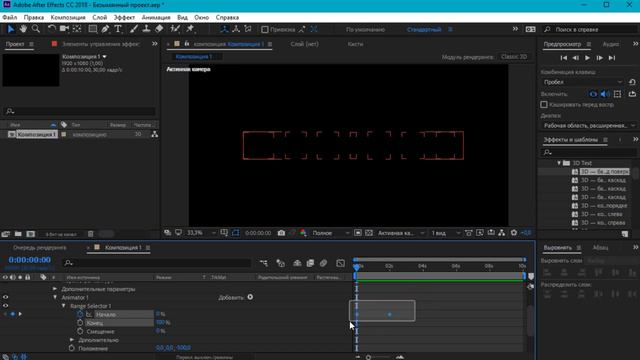The width and height of the screenshot is (640, 360).
Task: Toggle video inclusion eye in Preview panel
Action: (x=593, y=94)
